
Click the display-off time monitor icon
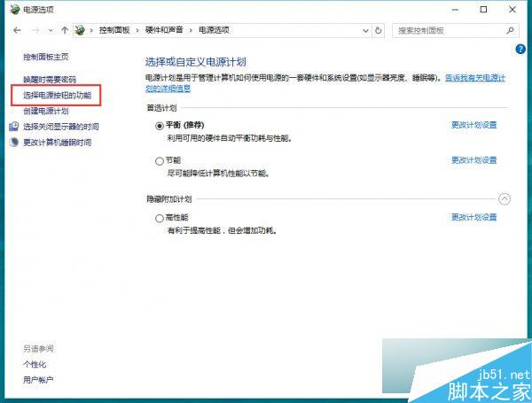[x=14, y=127]
